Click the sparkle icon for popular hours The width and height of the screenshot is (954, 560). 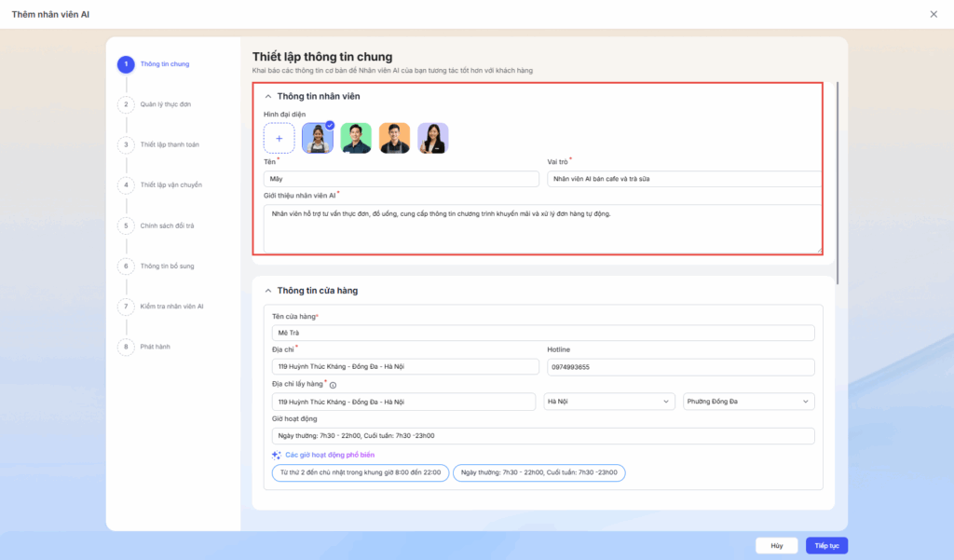(x=277, y=455)
